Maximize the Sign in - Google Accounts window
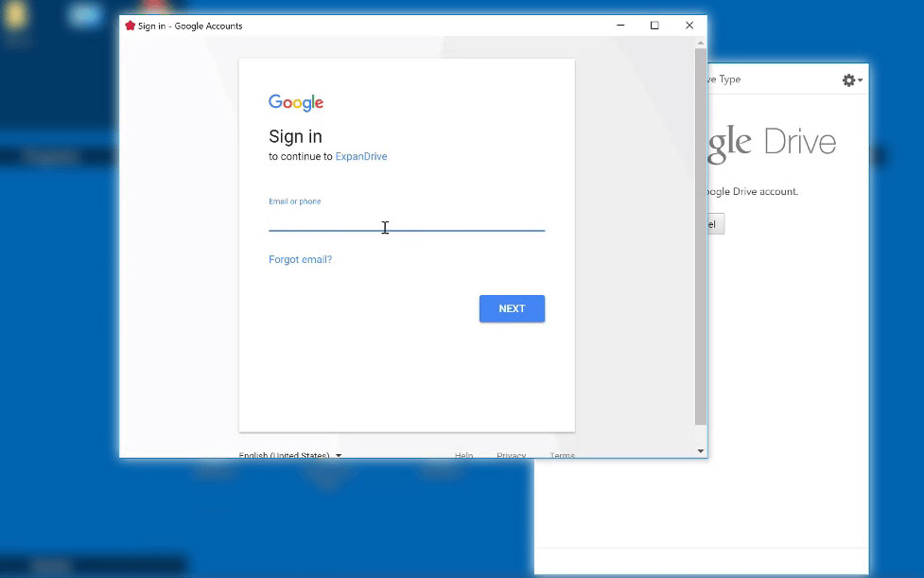Screen dimensions: 924x578 (654, 26)
